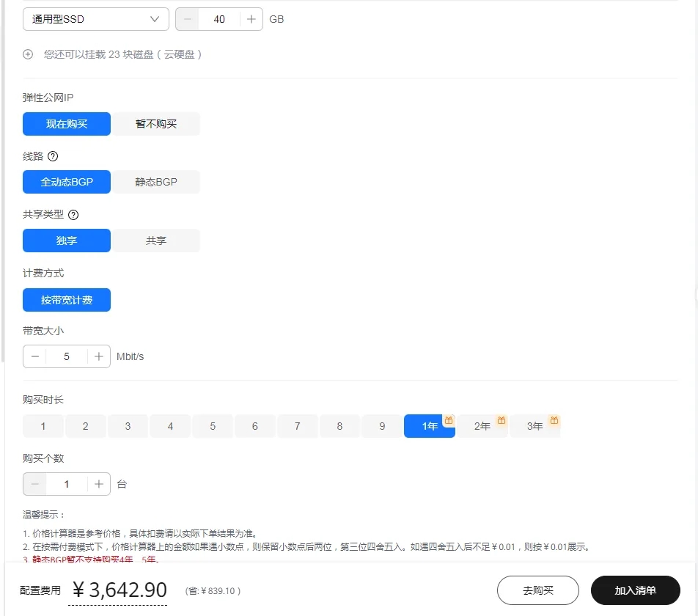698x616 pixels.
Task: Click help icon beside 线路 label
Action: [x=52, y=155]
